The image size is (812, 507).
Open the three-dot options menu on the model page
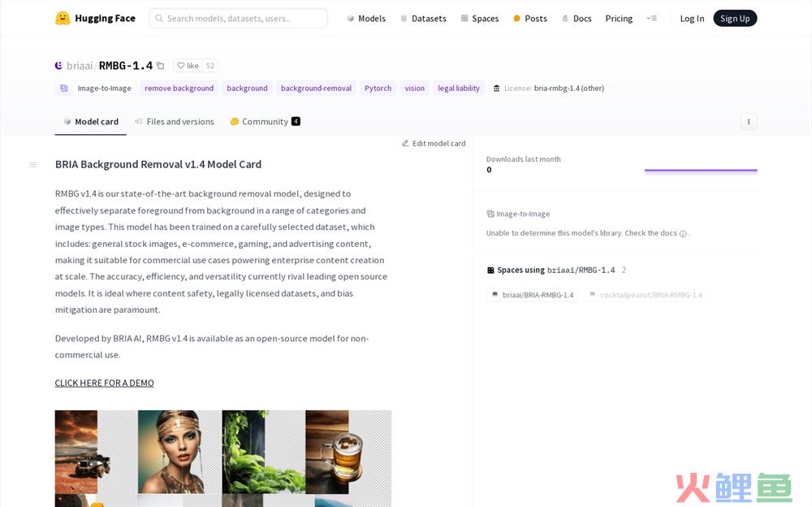[x=749, y=122]
